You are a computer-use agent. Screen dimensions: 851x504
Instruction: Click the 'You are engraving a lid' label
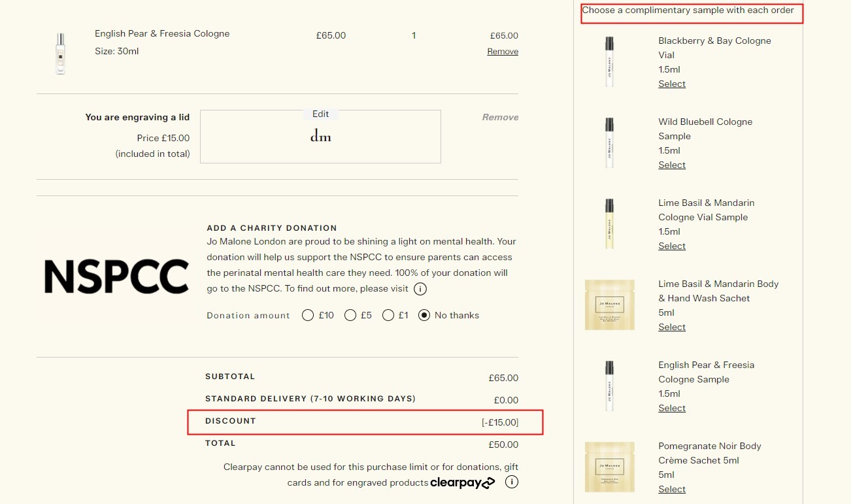tap(137, 117)
